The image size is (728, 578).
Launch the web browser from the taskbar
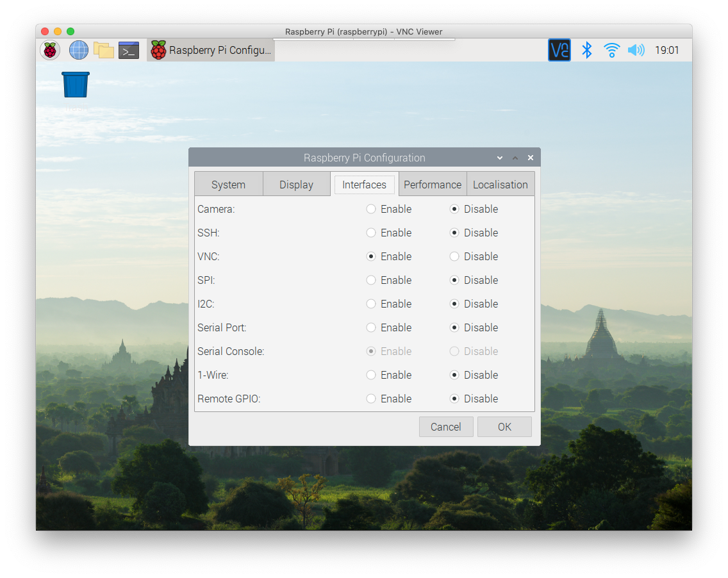point(78,49)
